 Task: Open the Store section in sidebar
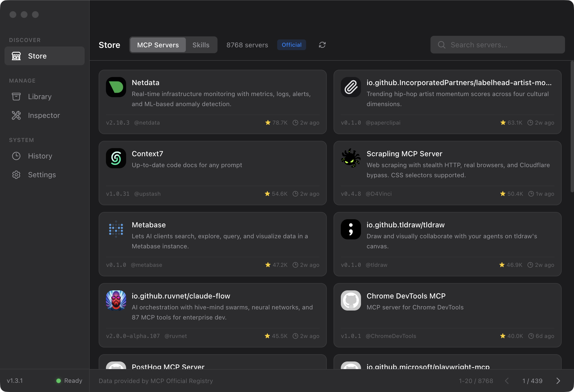point(45,56)
